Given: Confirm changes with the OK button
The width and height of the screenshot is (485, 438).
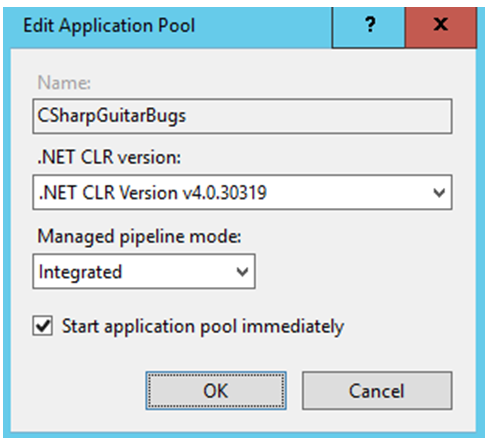Looking at the screenshot, I should click(x=216, y=391).
